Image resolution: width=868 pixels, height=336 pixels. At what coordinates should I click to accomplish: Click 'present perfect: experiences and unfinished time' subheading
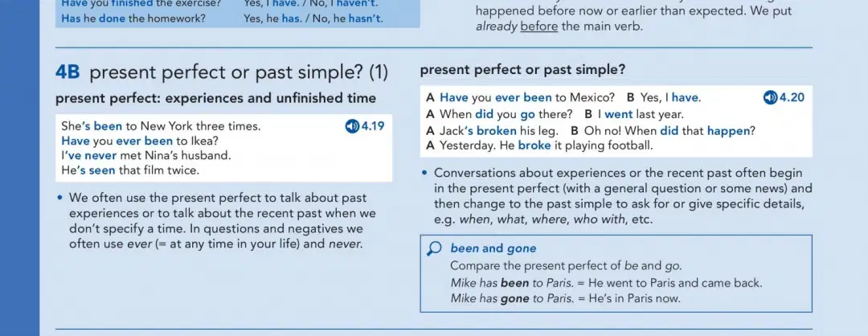215,99
